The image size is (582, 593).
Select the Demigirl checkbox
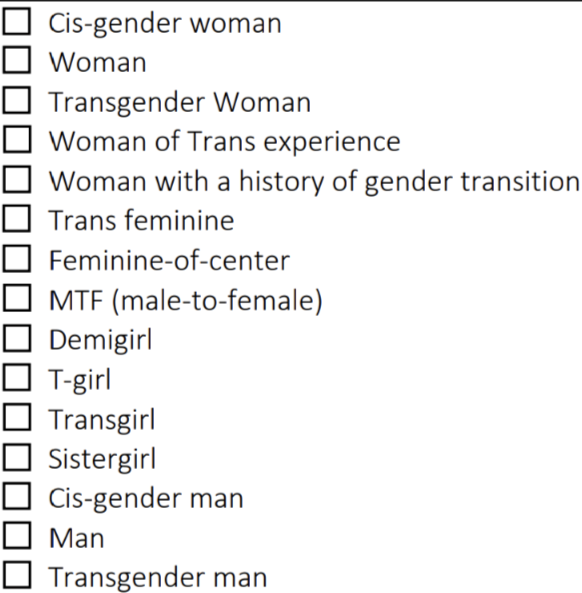click(x=17, y=338)
